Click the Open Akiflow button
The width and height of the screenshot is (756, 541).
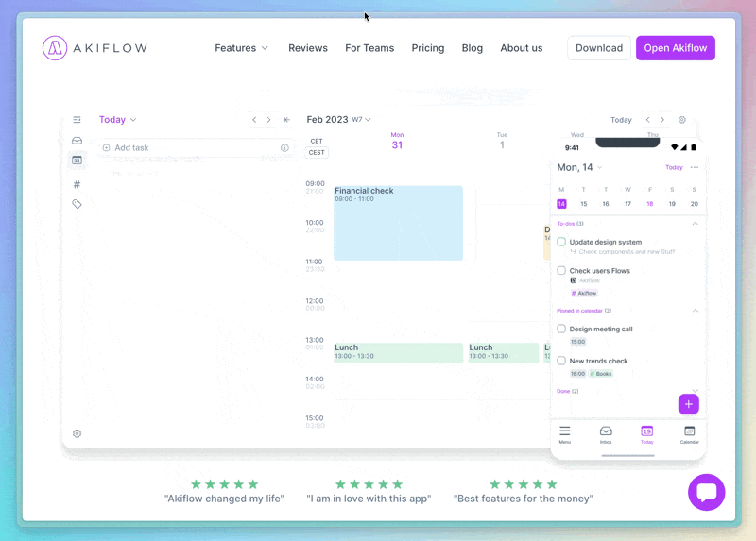(676, 48)
